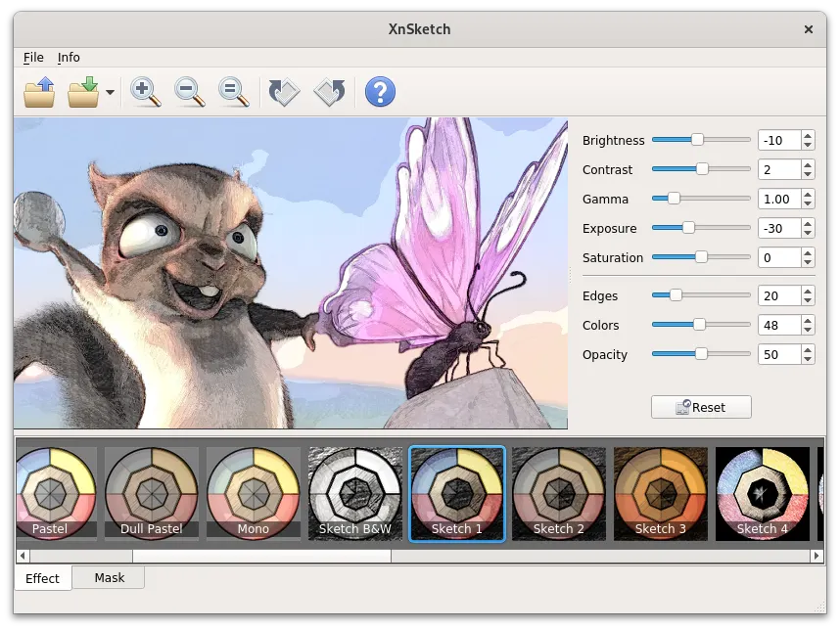Click the Exposure value field

coord(779,229)
